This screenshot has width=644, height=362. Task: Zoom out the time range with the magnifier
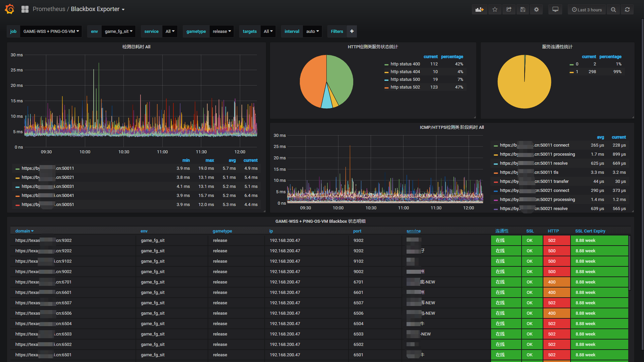613,10
